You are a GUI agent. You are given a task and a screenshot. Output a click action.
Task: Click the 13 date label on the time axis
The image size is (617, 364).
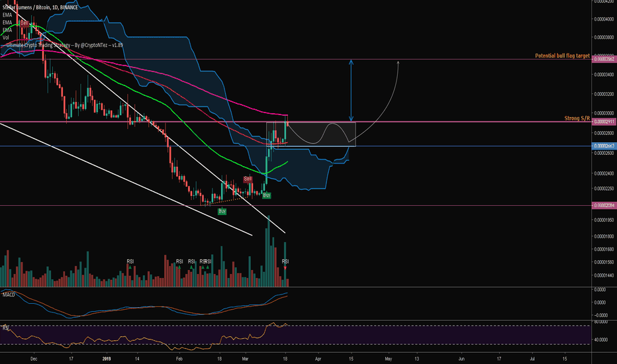[416, 359]
